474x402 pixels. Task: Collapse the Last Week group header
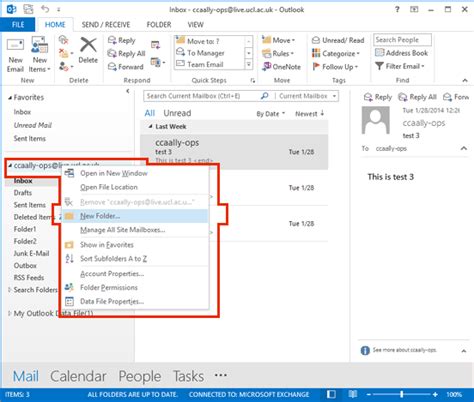[x=150, y=127]
